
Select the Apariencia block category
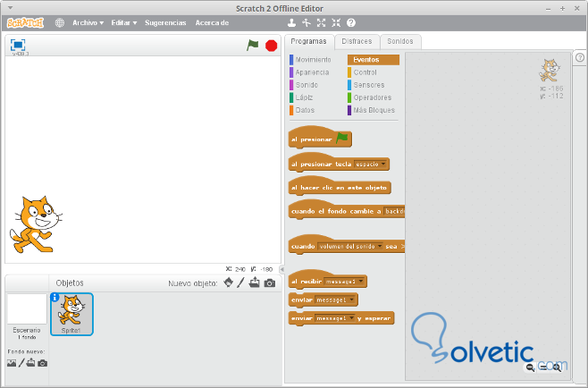[x=309, y=72]
